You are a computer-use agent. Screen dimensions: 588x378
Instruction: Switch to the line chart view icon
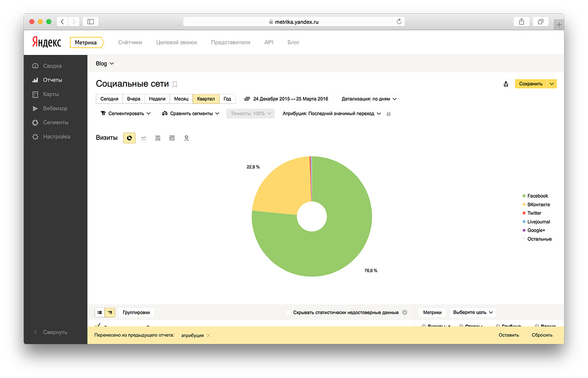click(144, 138)
